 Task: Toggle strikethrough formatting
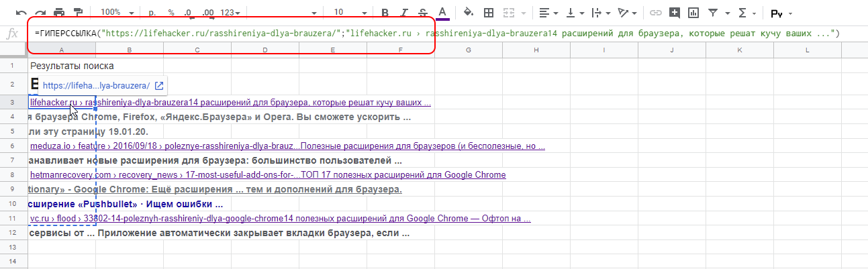(x=423, y=13)
